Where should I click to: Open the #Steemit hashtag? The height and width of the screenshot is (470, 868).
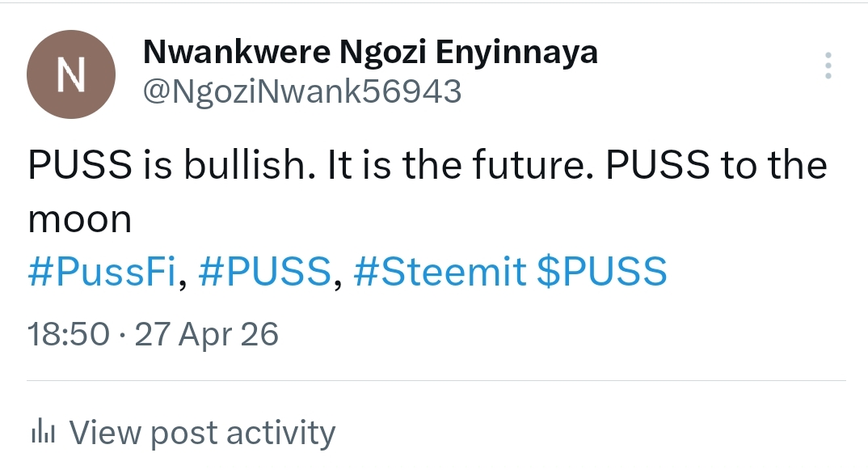[440, 273]
